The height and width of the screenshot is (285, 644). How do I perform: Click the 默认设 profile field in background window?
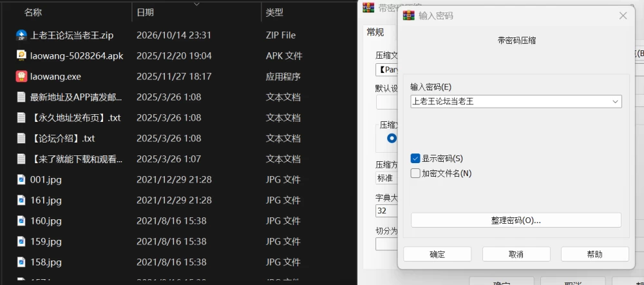click(386, 103)
